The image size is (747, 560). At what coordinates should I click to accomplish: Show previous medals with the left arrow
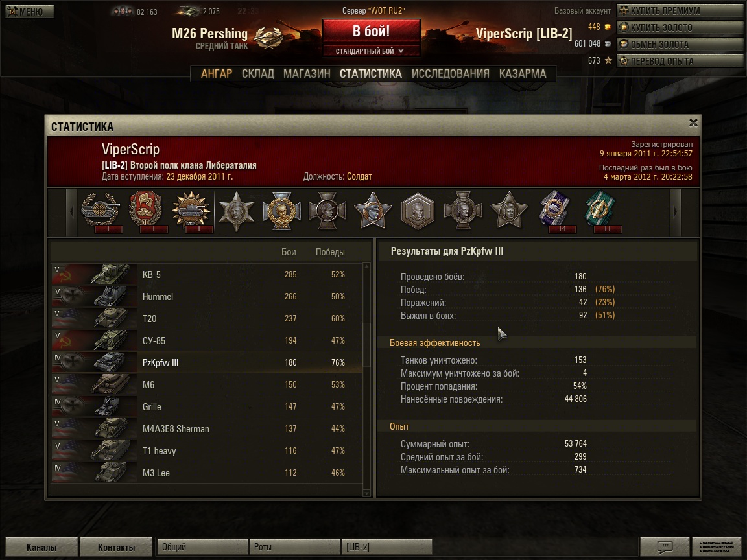[x=72, y=211]
